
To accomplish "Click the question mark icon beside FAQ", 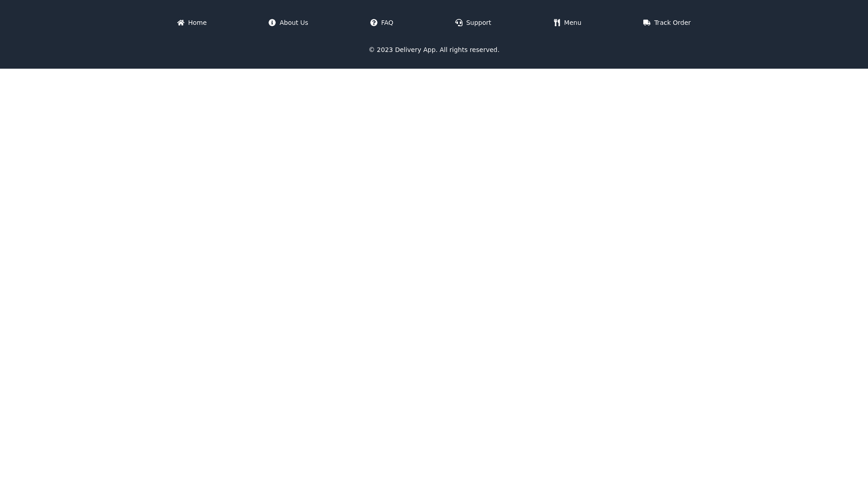I will (x=374, y=23).
